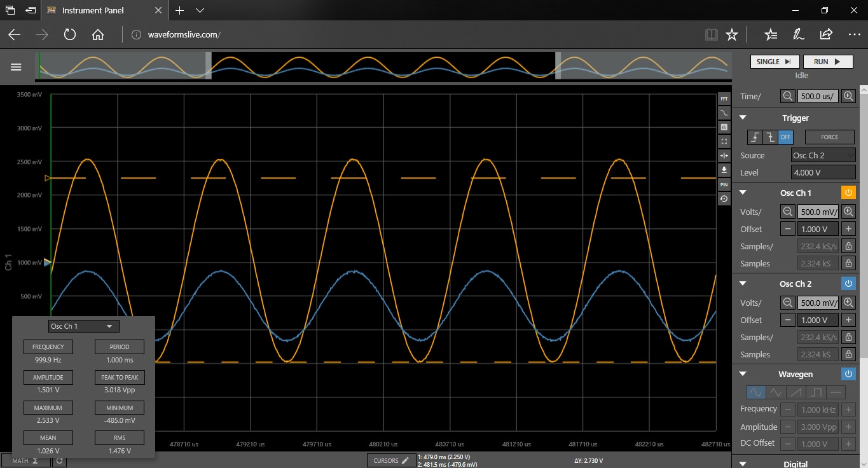The height and width of the screenshot is (468, 868).
Task: Zoom in the Time base
Action: 848,96
